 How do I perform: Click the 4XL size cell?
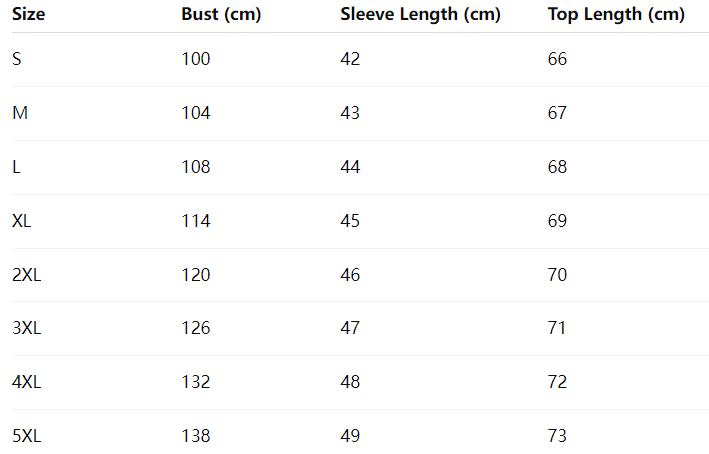coord(27,382)
